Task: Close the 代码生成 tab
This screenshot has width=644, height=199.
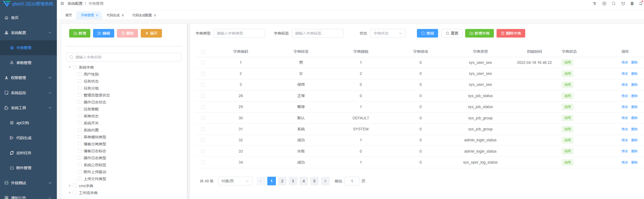Action: (x=123, y=15)
